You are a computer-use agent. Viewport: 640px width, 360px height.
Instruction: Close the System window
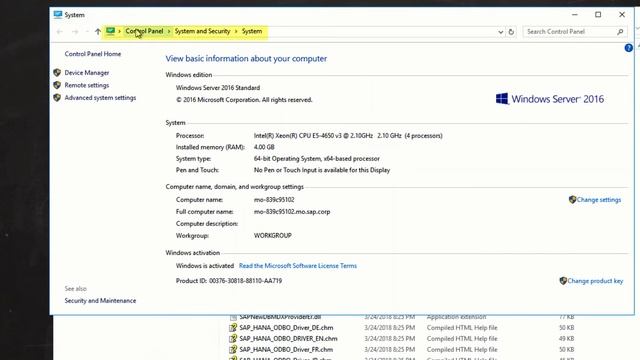point(622,15)
